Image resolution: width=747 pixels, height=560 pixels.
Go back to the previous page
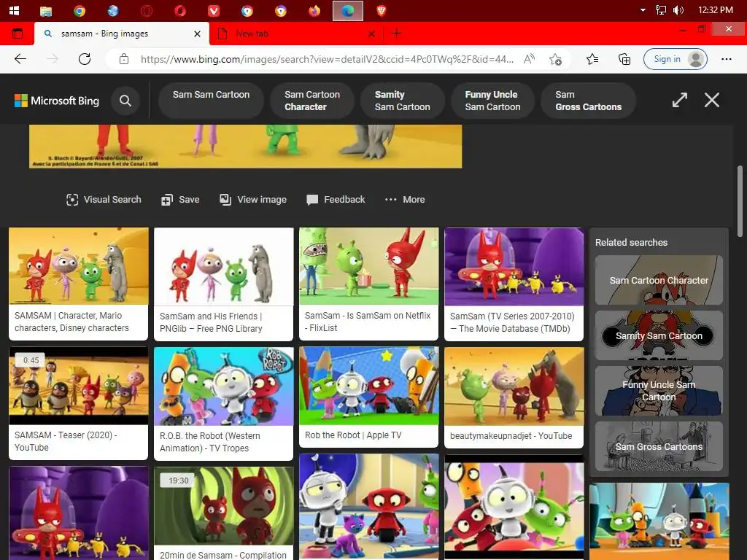[20, 59]
